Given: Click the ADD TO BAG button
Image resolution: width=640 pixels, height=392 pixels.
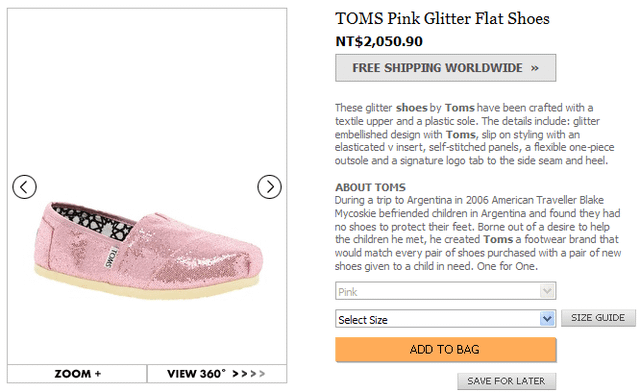Looking at the screenshot, I should tap(445, 350).
